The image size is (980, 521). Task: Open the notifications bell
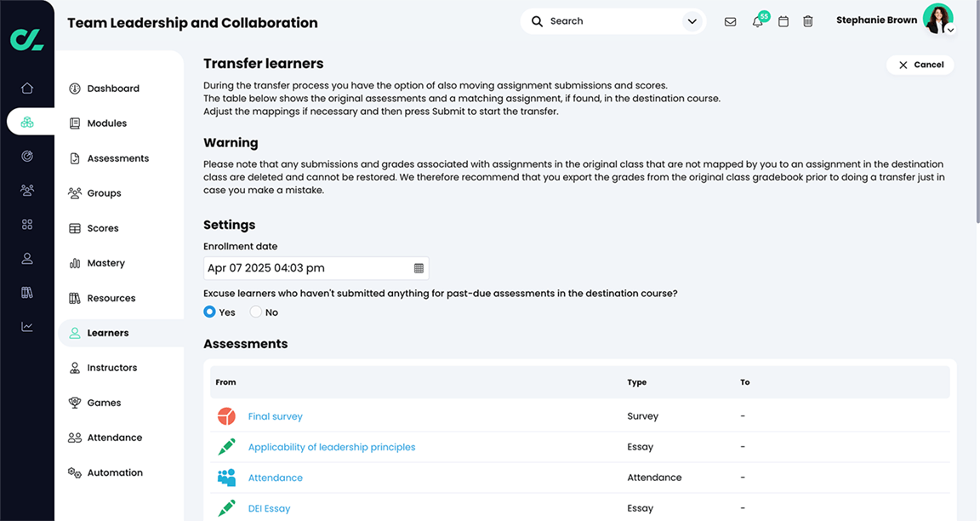pyautogui.click(x=757, y=21)
